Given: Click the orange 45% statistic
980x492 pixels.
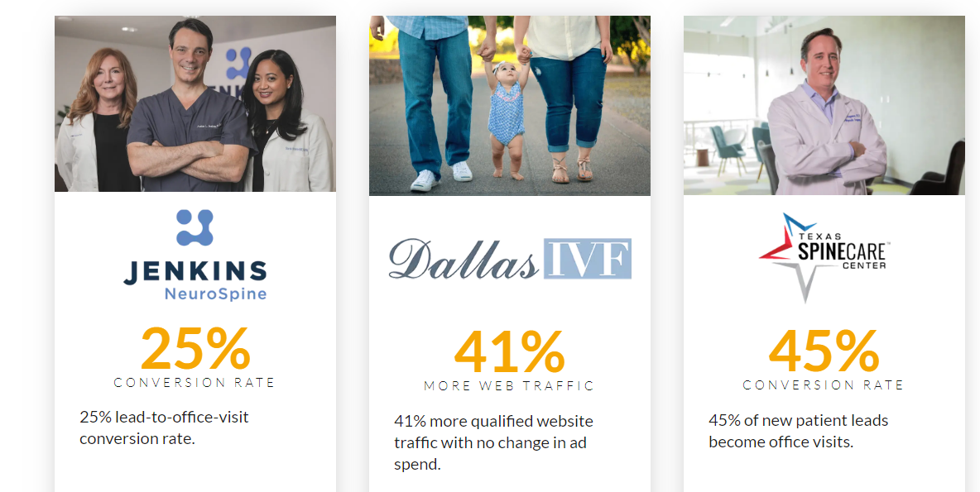Looking at the screenshot, I should (x=824, y=351).
